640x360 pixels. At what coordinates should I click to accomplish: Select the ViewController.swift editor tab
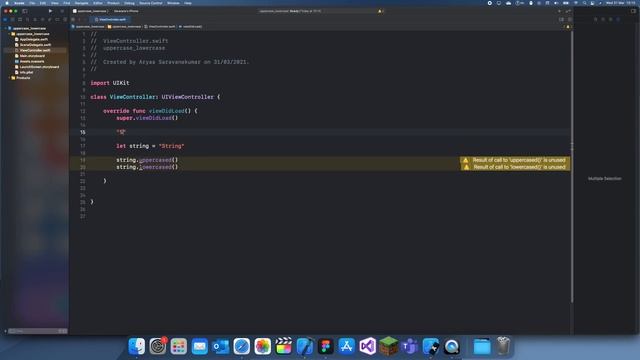click(110, 19)
